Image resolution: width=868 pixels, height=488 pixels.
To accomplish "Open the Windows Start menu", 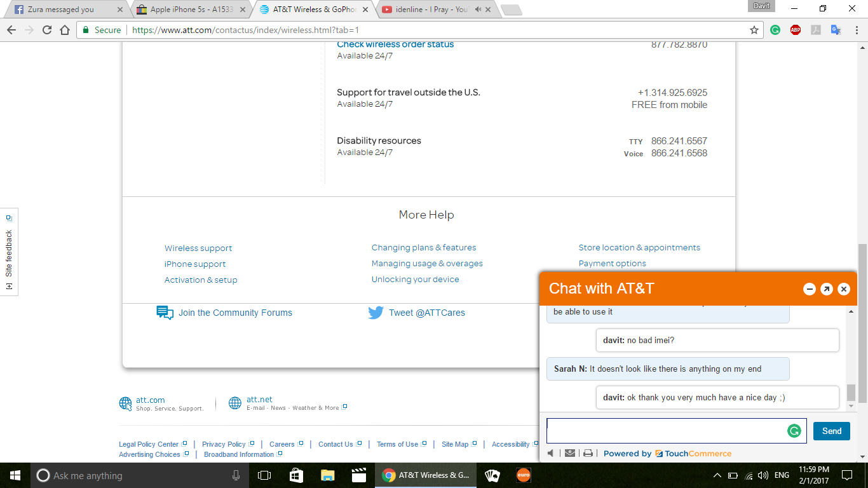I will click(x=15, y=475).
